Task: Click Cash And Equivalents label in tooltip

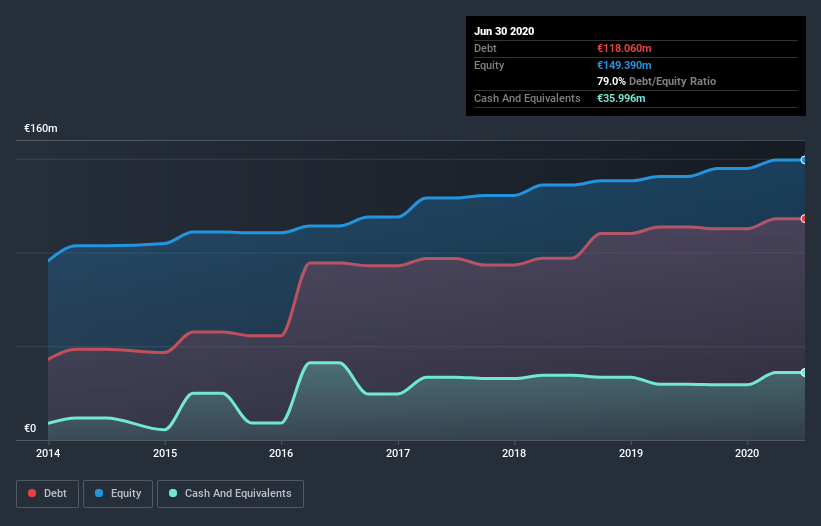Action: [527, 98]
